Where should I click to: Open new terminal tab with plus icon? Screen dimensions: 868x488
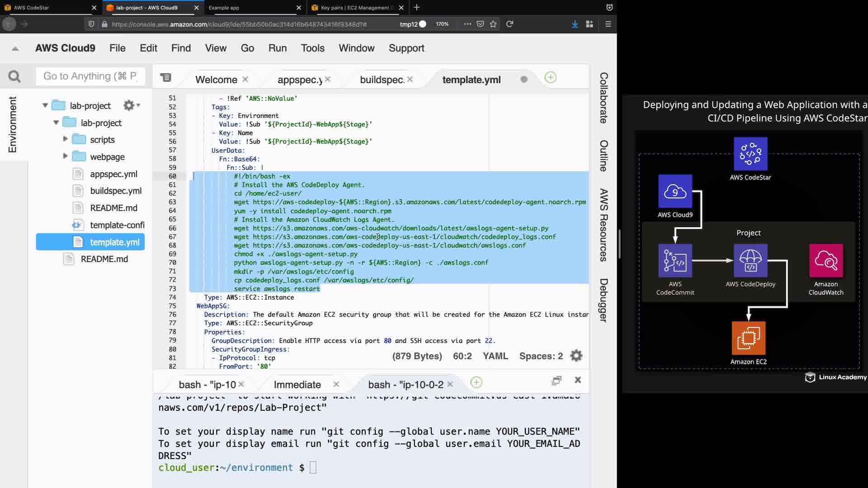tap(476, 383)
